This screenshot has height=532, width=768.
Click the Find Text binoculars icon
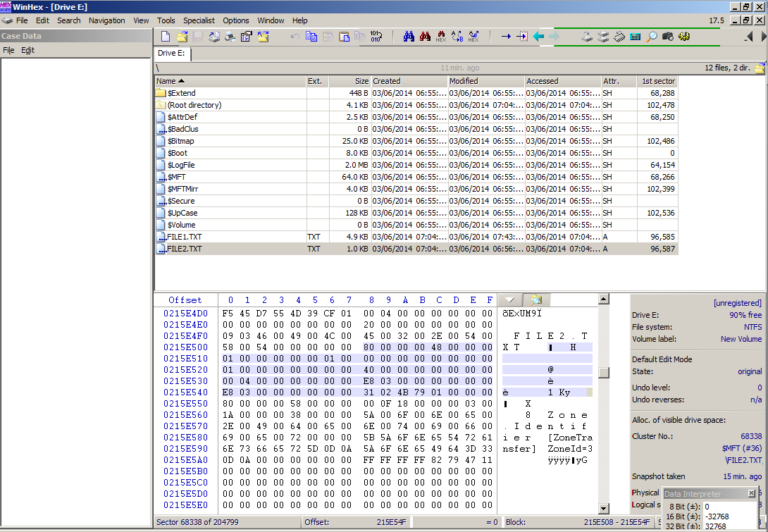[409, 37]
